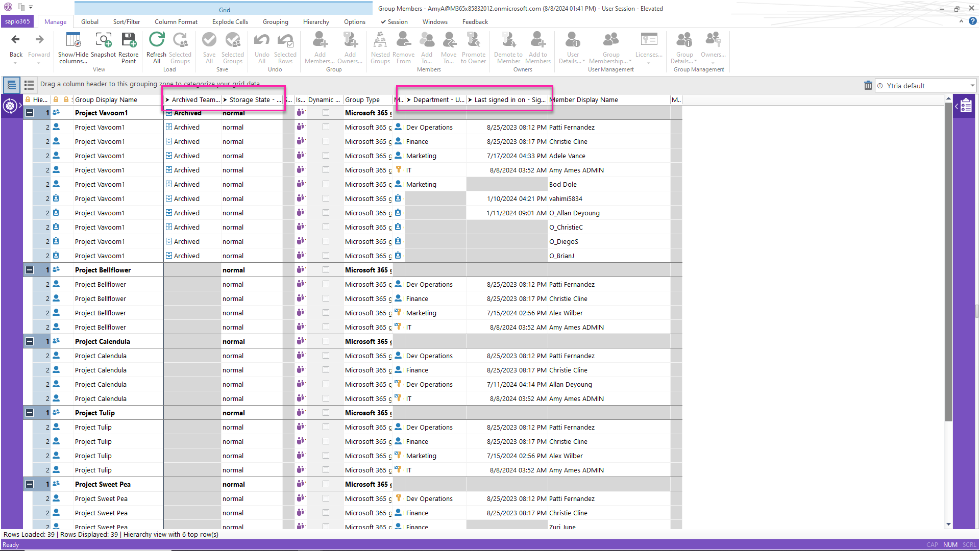Open the Column Format tab
980x551 pixels.
[x=176, y=22]
